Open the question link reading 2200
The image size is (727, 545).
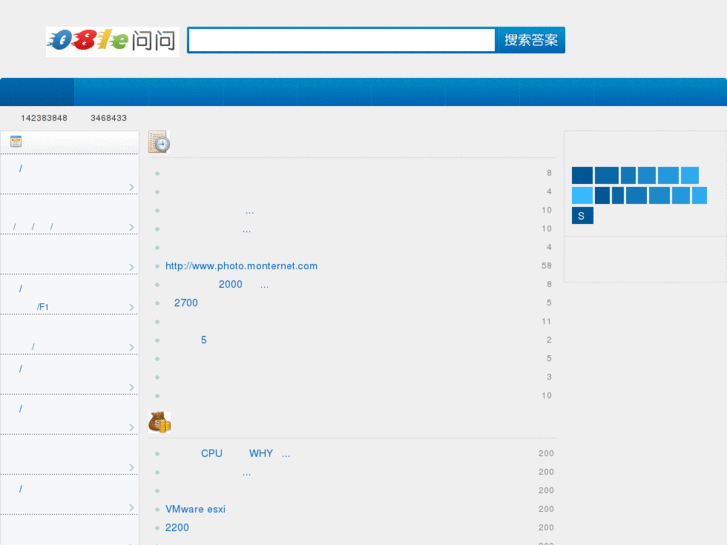click(177, 527)
